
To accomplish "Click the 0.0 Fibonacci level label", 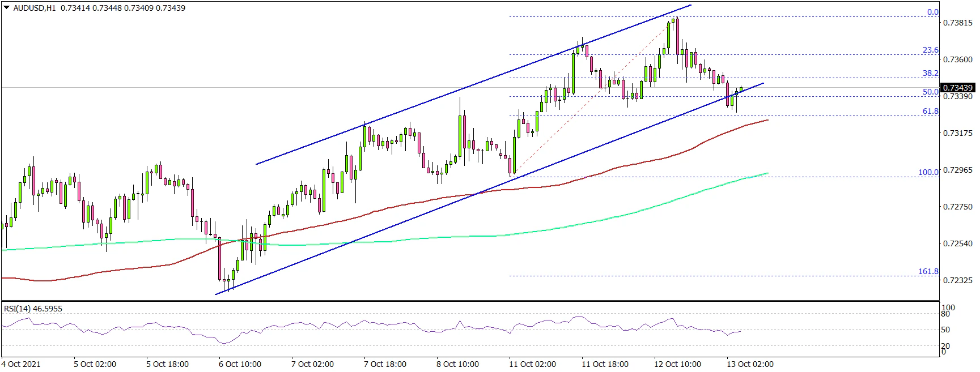I will point(932,12).
